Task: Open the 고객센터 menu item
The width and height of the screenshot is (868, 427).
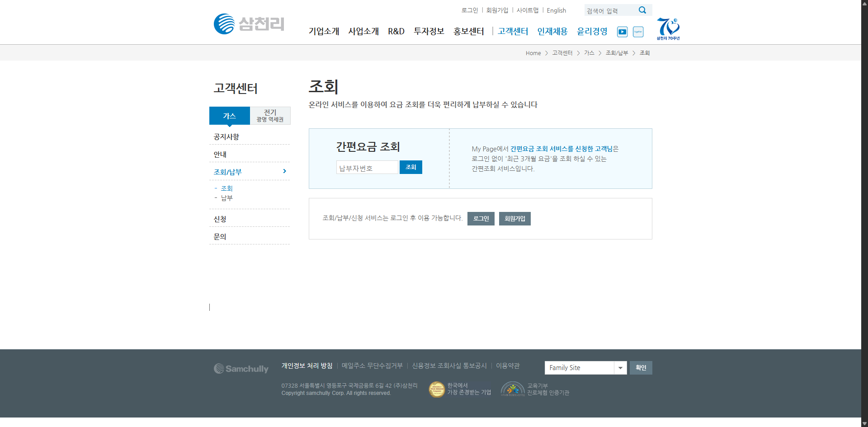Action: [513, 32]
